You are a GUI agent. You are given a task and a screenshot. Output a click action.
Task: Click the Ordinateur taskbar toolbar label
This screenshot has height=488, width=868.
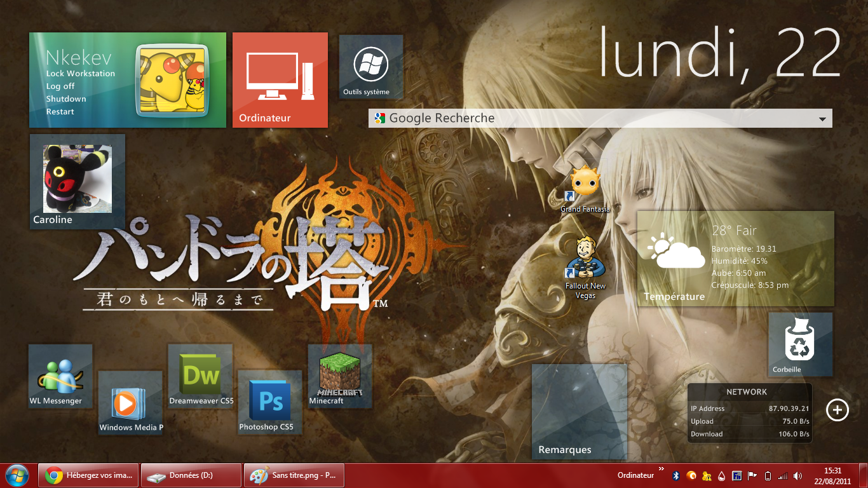coord(635,475)
